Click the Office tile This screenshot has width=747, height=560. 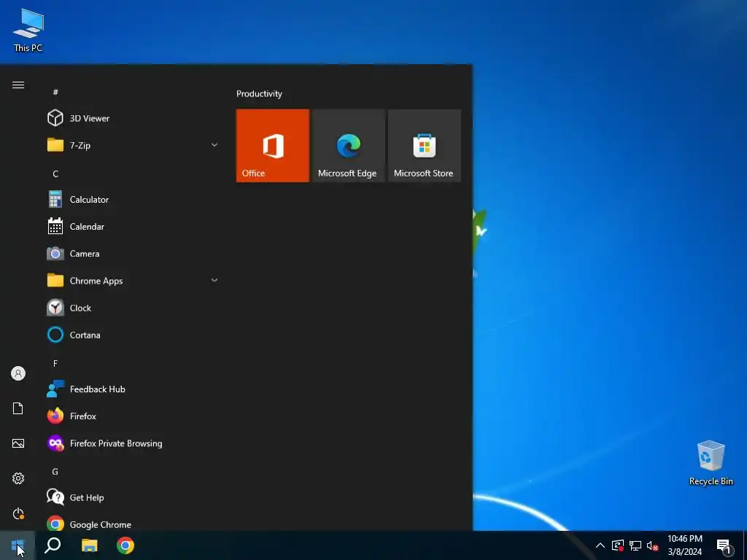(273, 146)
